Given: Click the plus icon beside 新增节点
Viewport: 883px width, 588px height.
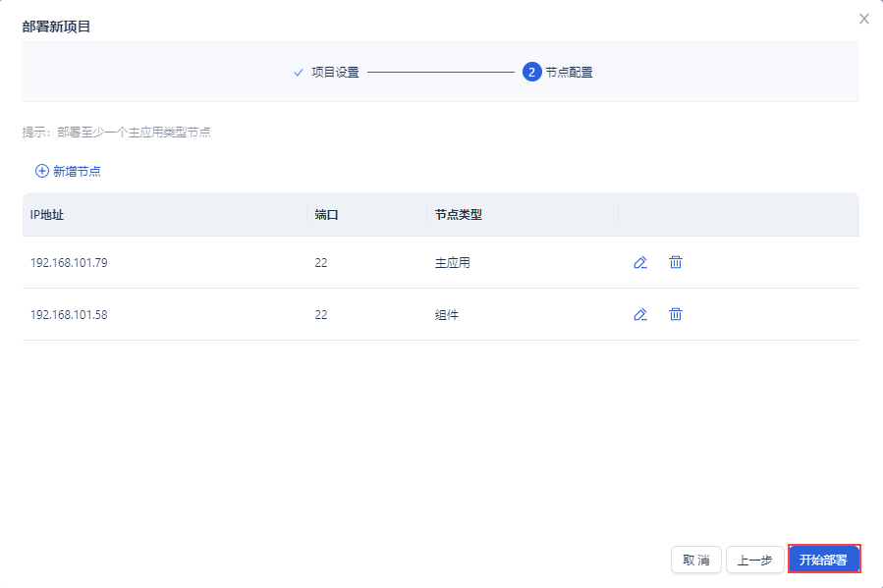Looking at the screenshot, I should 42,171.
